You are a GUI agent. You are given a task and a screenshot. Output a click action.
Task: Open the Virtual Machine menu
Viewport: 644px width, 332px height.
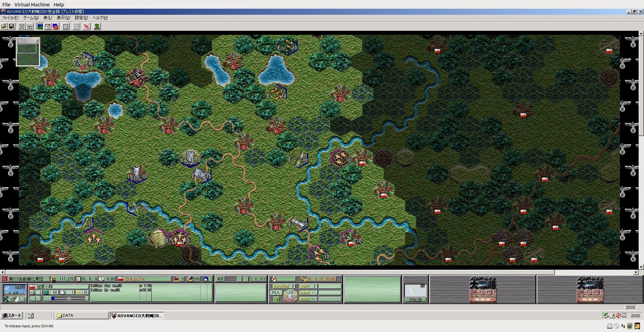coord(32,5)
